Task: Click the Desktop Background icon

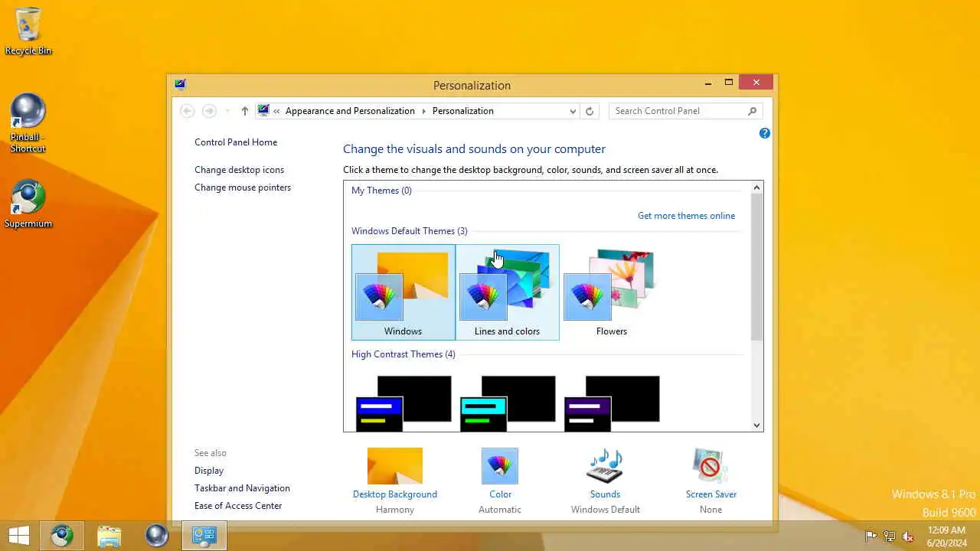Action: tap(395, 466)
